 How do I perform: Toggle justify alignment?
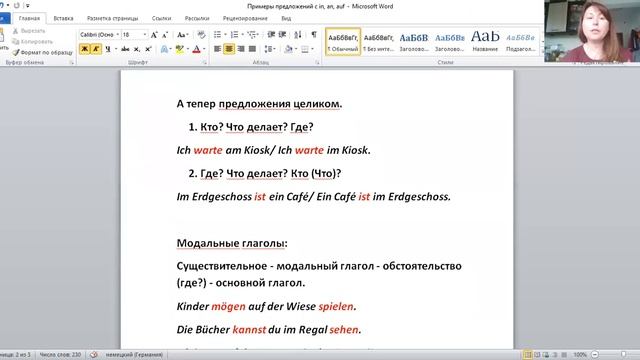[252, 49]
